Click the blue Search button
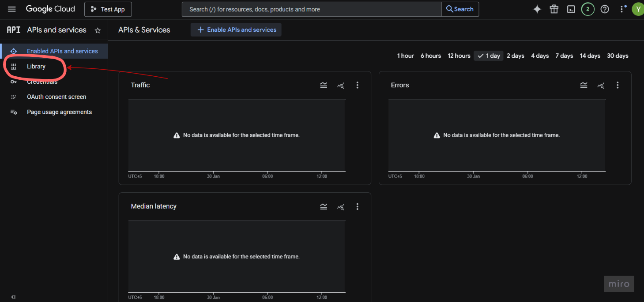Screen dimensions: 644x302 (x=460, y=9)
